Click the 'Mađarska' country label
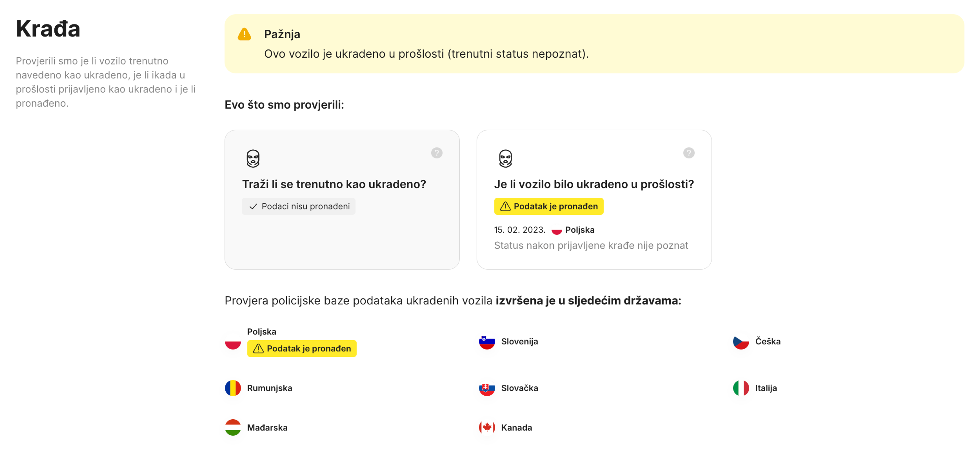 [x=267, y=427]
